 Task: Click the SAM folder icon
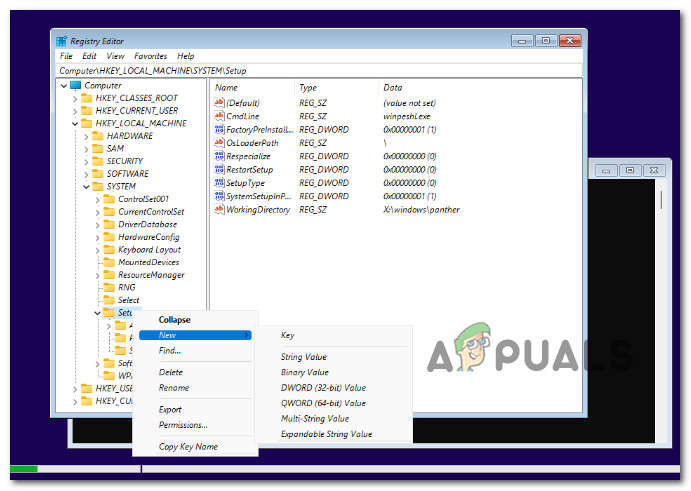98,149
